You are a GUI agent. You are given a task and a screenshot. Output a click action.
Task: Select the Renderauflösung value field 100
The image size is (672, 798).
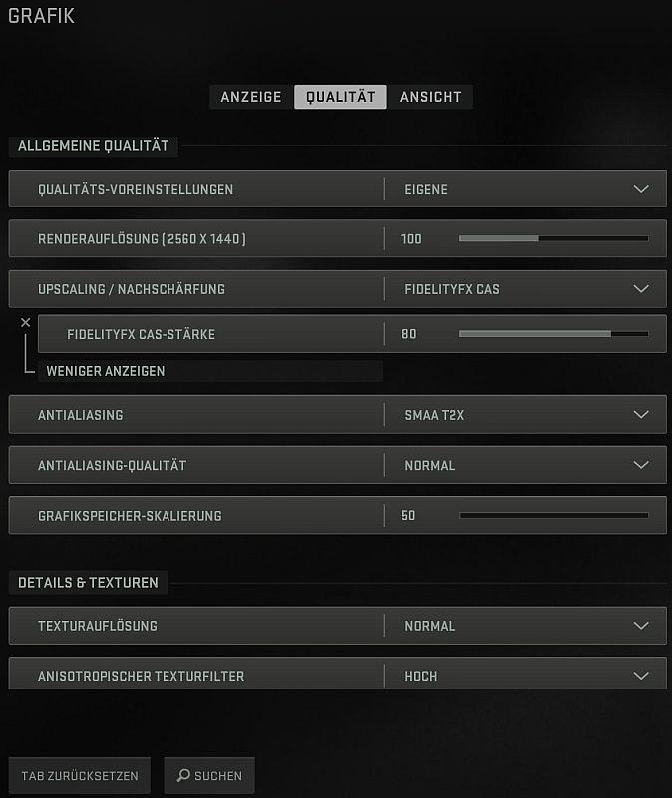411,239
